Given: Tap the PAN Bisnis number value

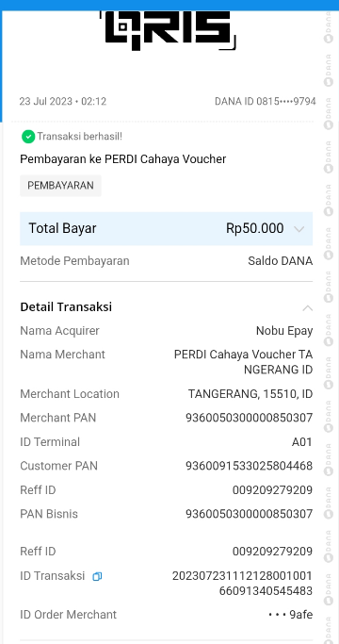Looking at the screenshot, I should pos(250,514).
